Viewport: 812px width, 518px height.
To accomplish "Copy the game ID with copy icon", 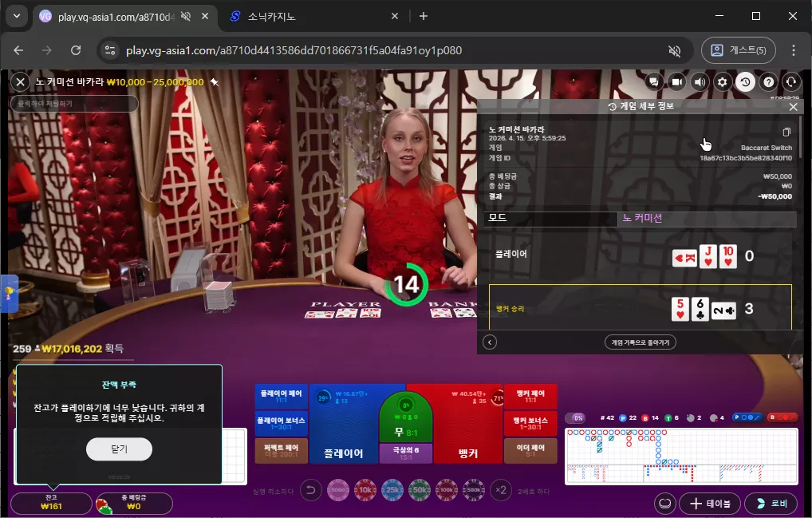I will coord(786,132).
